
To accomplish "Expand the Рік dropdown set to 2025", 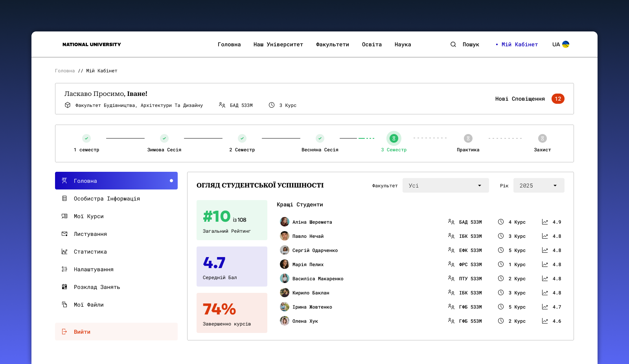I will click(539, 185).
